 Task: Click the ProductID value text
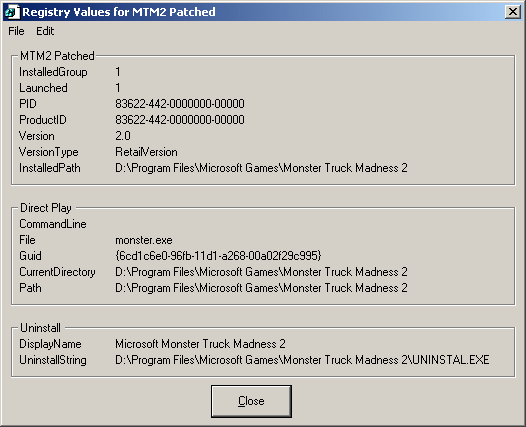[180, 120]
